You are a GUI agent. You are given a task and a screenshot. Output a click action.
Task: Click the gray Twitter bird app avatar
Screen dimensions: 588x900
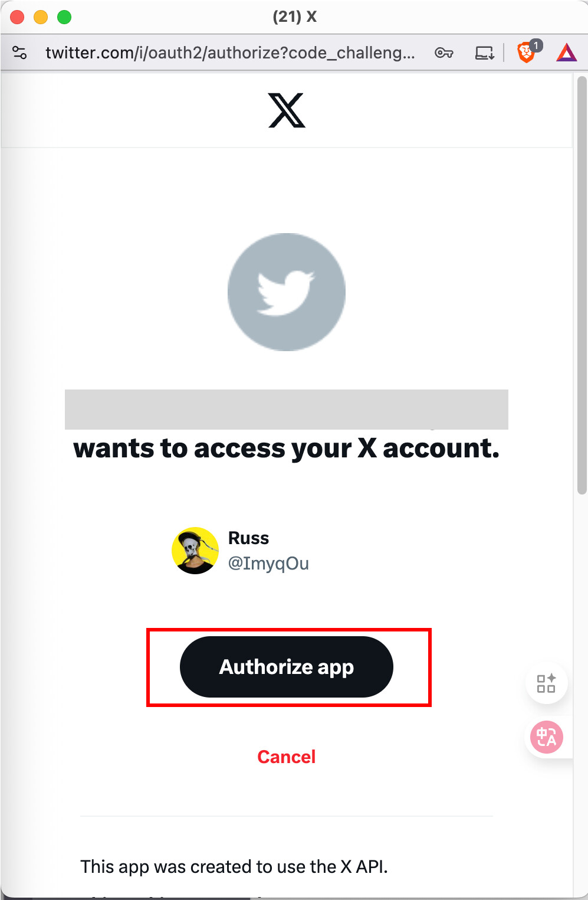(x=287, y=292)
